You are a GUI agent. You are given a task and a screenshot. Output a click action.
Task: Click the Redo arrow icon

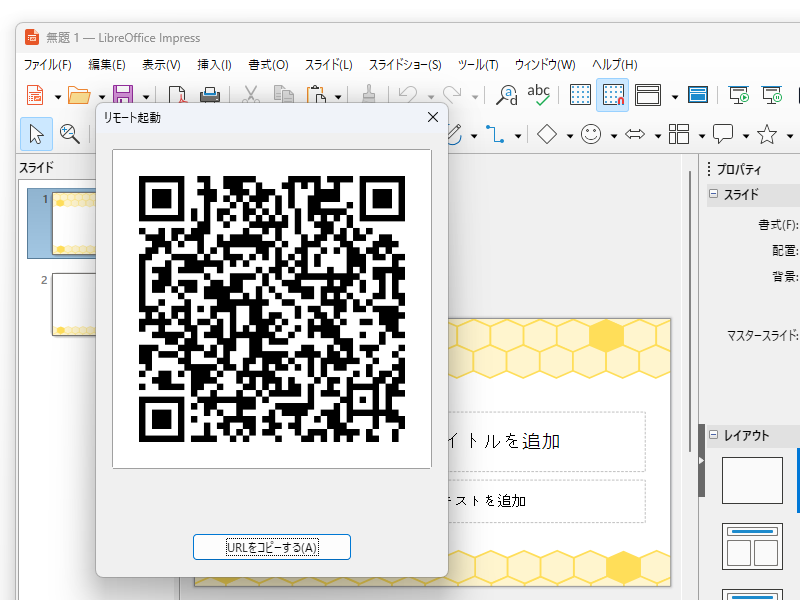pos(452,95)
